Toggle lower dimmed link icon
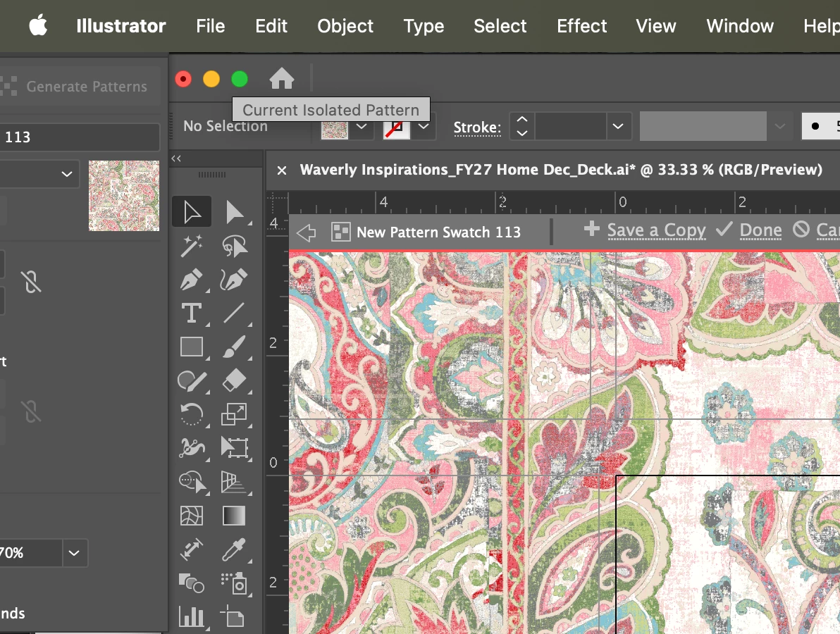840x634 pixels. pos(31,411)
